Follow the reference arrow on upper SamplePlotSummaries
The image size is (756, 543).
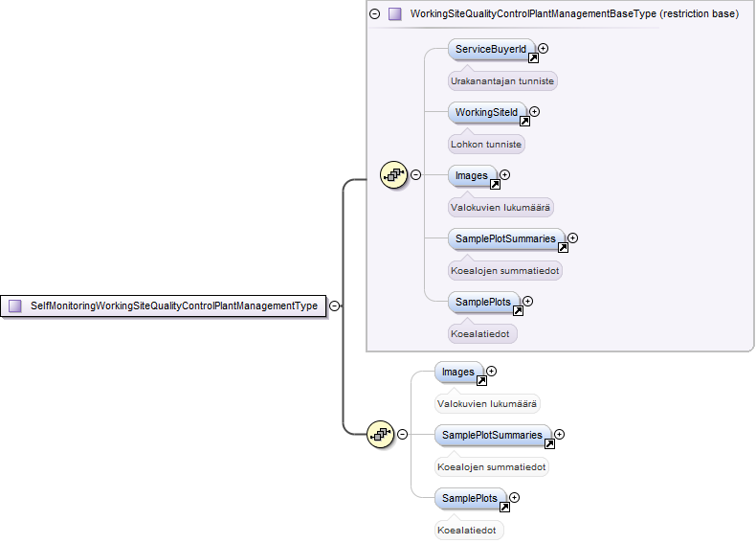(563, 248)
